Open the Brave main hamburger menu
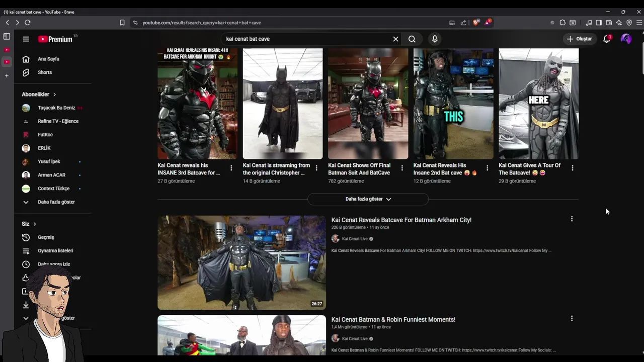 (x=639, y=23)
